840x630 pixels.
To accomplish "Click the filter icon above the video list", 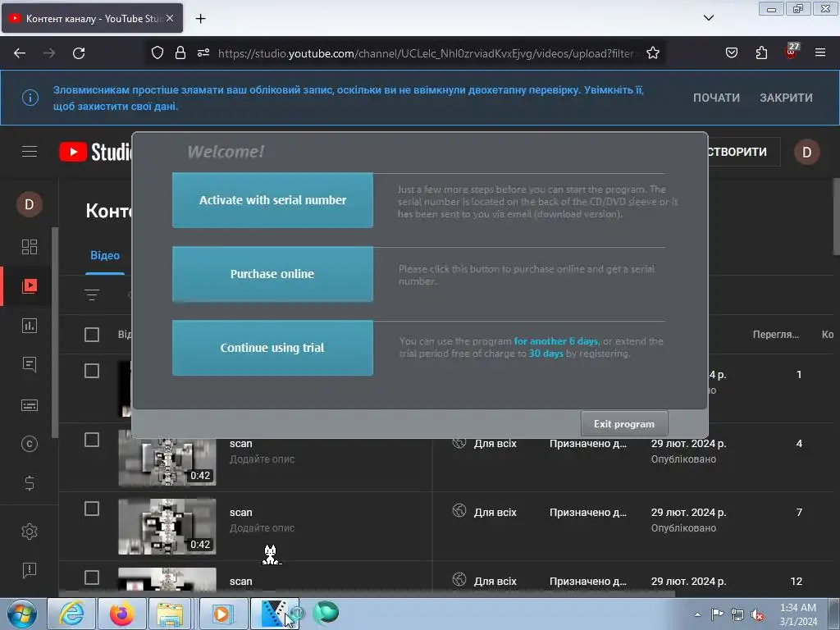I will pyautogui.click(x=92, y=294).
